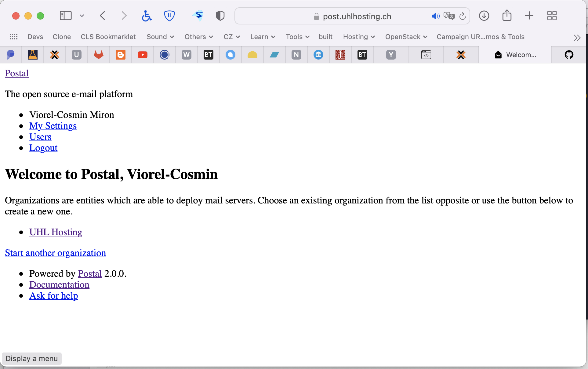The width and height of the screenshot is (588, 369).
Task: Open the OpenStack dropdown menu
Action: click(x=406, y=37)
